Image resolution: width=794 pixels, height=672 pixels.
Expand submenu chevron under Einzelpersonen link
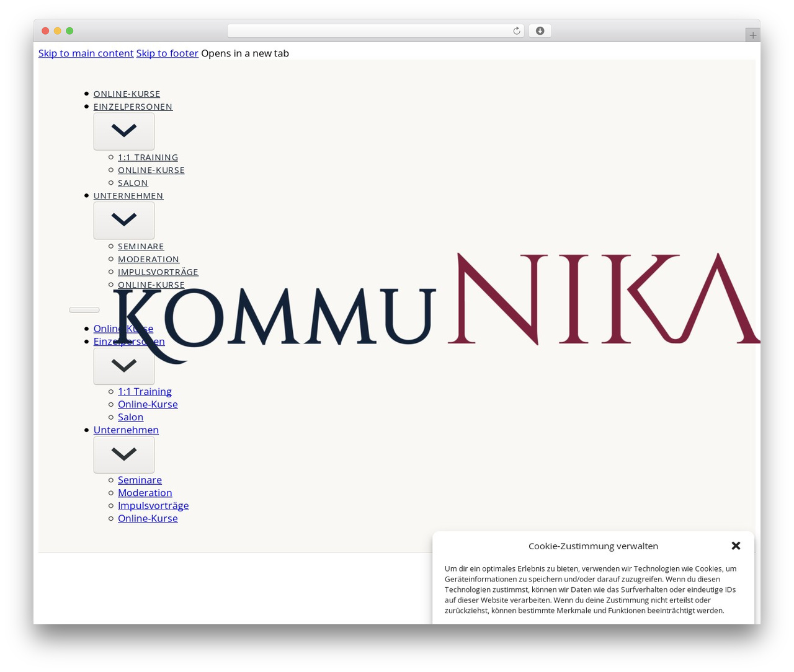pos(124,366)
